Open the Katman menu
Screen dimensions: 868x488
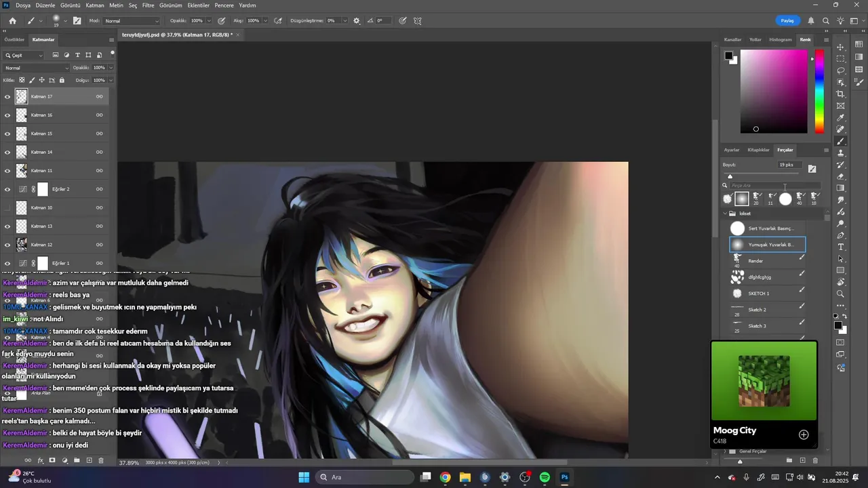click(95, 5)
